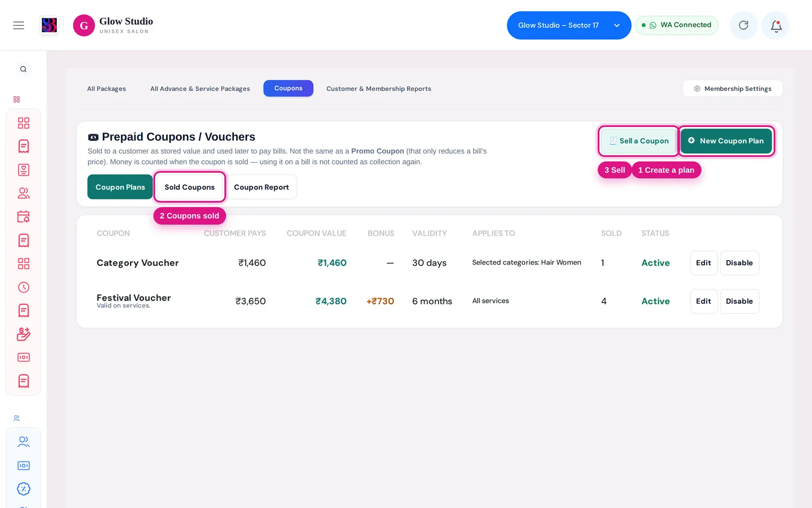The width and height of the screenshot is (812, 508).
Task: Edit the Category Voucher plan
Action: point(703,263)
